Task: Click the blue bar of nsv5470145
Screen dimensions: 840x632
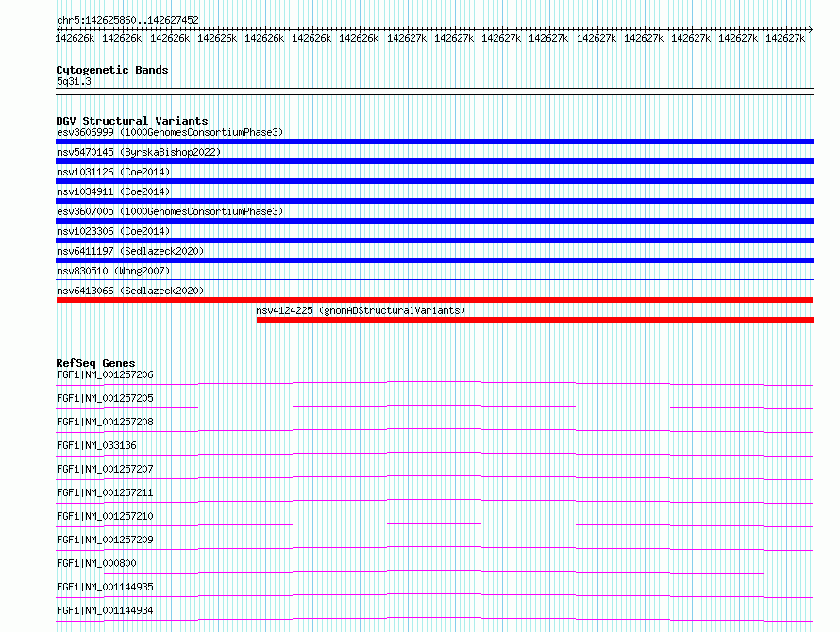Action: pyautogui.click(x=434, y=161)
